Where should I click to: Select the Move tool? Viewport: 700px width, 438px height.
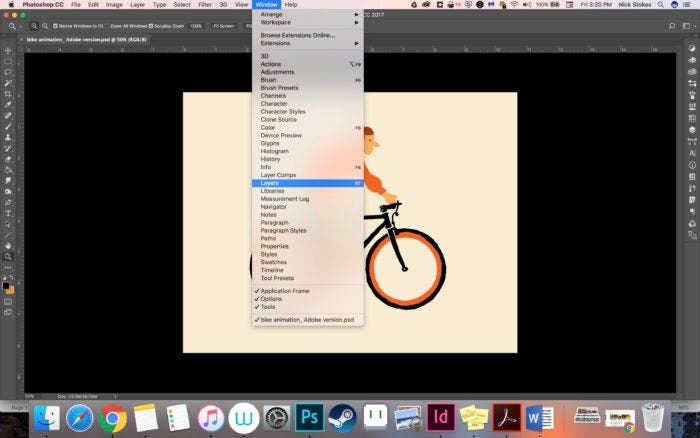point(8,50)
